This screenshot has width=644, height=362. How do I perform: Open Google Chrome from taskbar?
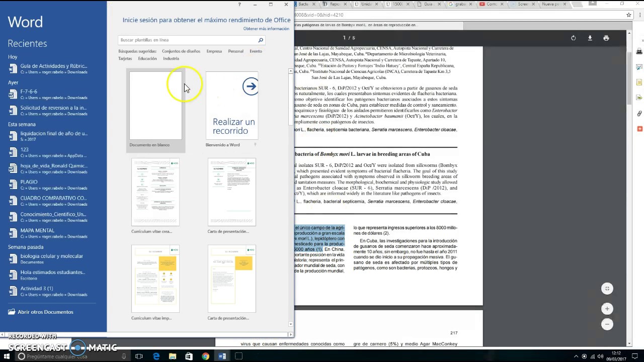coord(206,356)
